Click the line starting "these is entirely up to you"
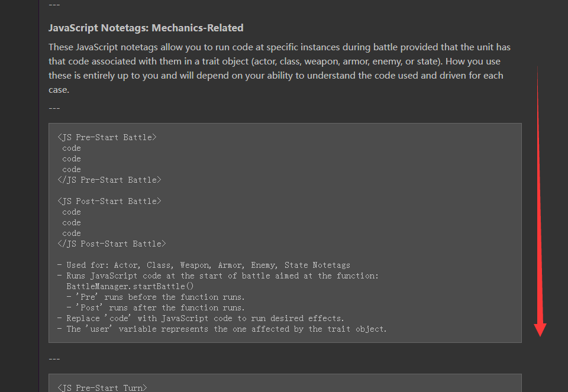 tap(276, 75)
